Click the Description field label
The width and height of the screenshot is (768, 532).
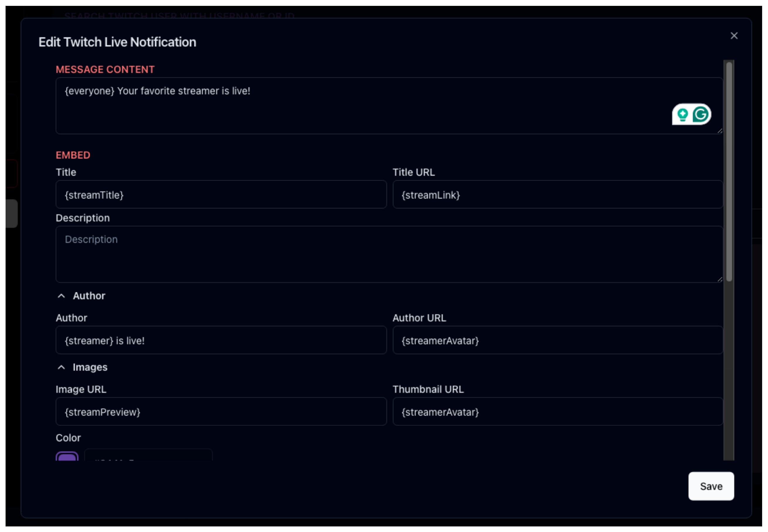83,218
